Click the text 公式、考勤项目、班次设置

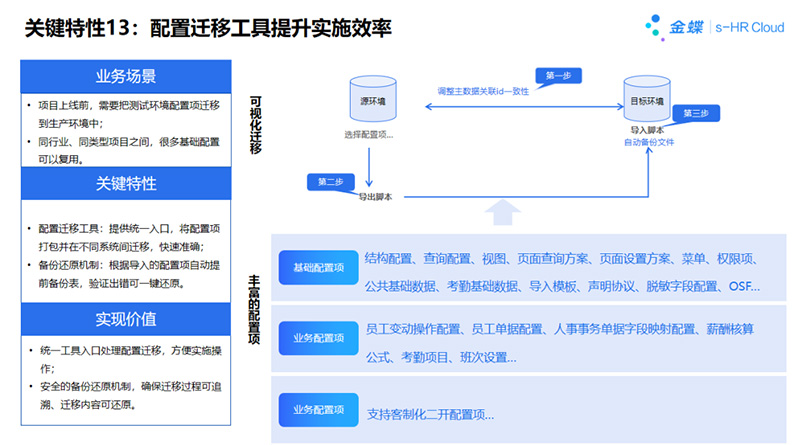pyautogui.click(x=441, y=358)
